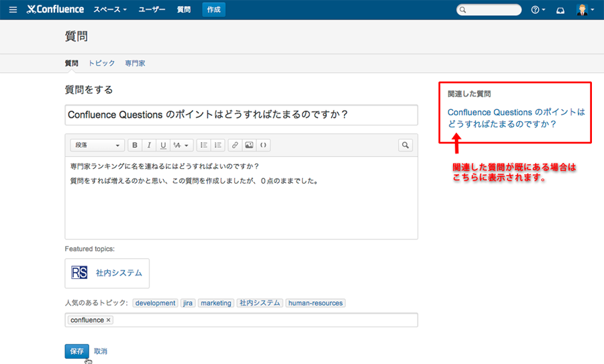Open the 社内システム featured topic link
The height and width of the screenshot is (364, 604).
(119, 273)
